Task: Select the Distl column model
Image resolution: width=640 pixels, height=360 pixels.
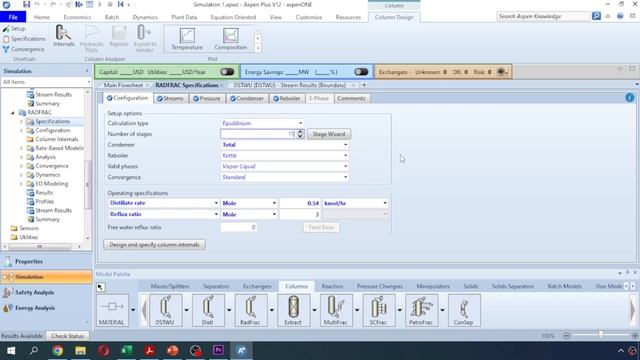Action: pos(208,310)
